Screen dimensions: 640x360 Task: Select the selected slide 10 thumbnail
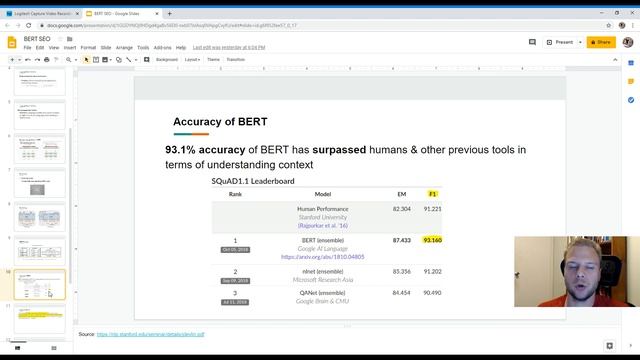point(40,284)
